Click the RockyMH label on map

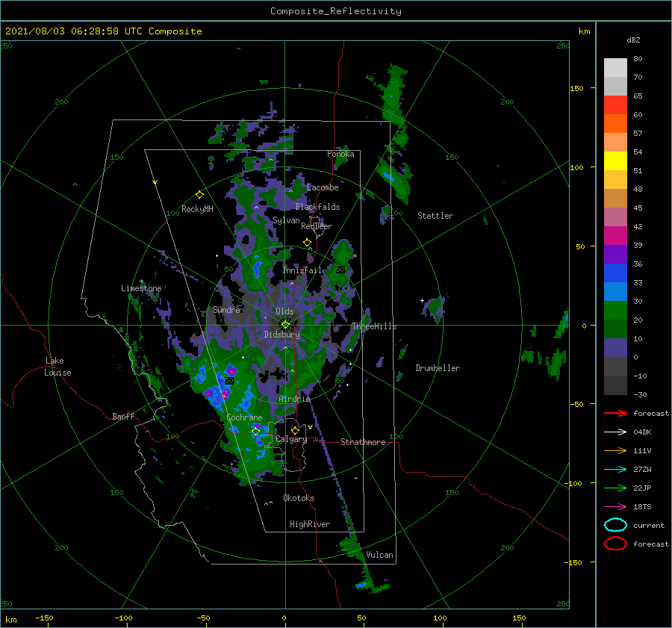click(197, 209)
